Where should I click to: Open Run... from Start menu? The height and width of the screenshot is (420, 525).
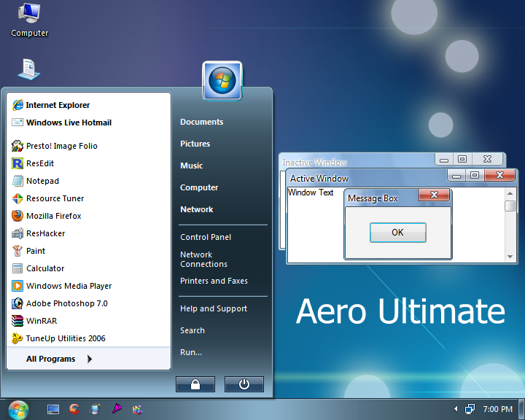(x=191, y=352)
